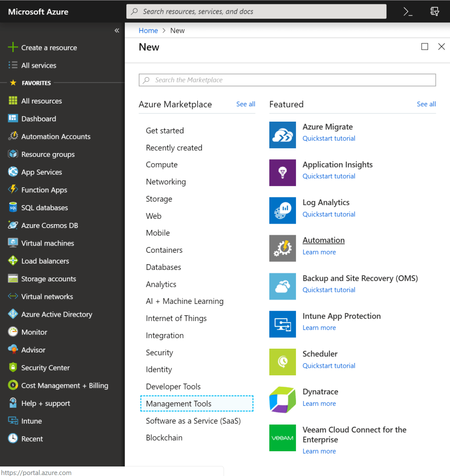Click Learn more under Dynatrace
The height and width of the screenshot is (476, 450).
coord(319,403)
